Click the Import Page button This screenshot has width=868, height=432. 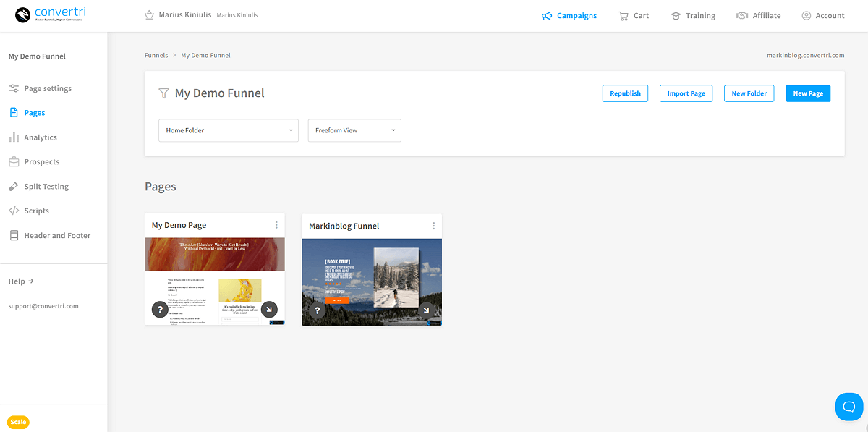(x=686, y=93)
